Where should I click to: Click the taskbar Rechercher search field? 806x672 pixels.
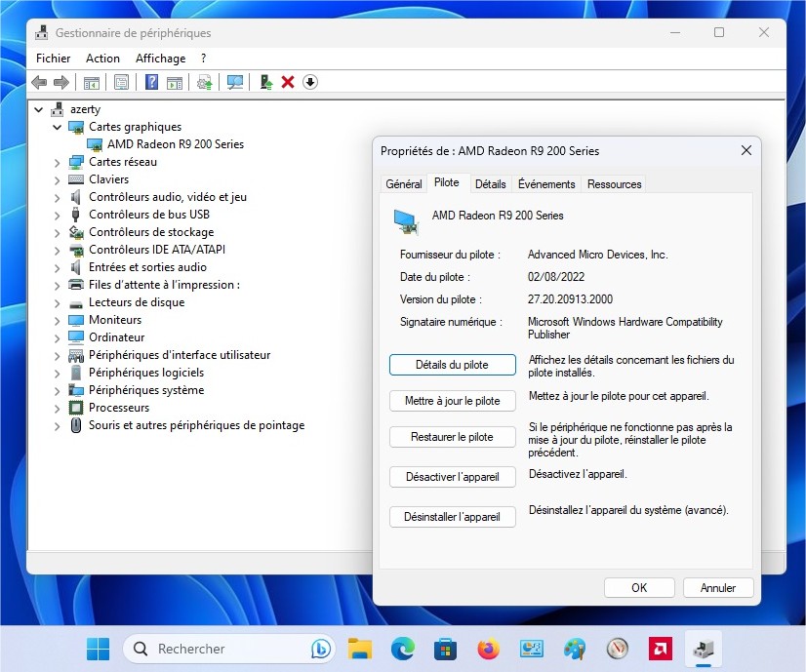[229, 649]
